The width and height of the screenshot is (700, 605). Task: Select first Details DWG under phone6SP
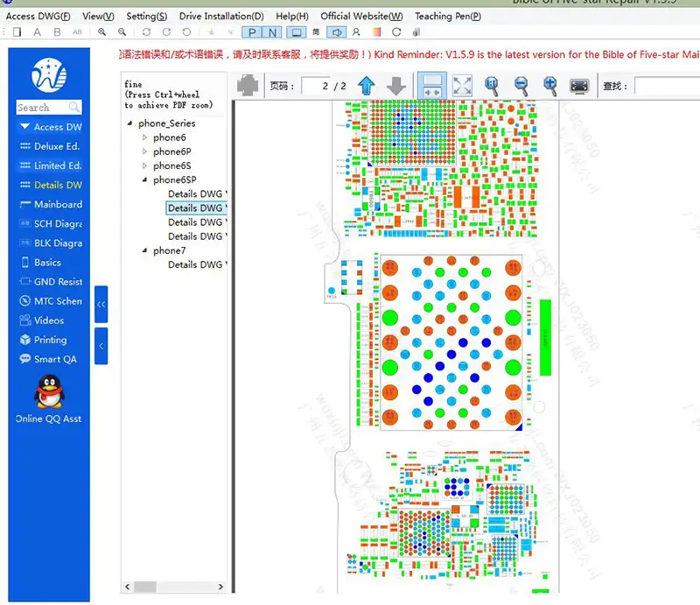click(x=197, y=193)
